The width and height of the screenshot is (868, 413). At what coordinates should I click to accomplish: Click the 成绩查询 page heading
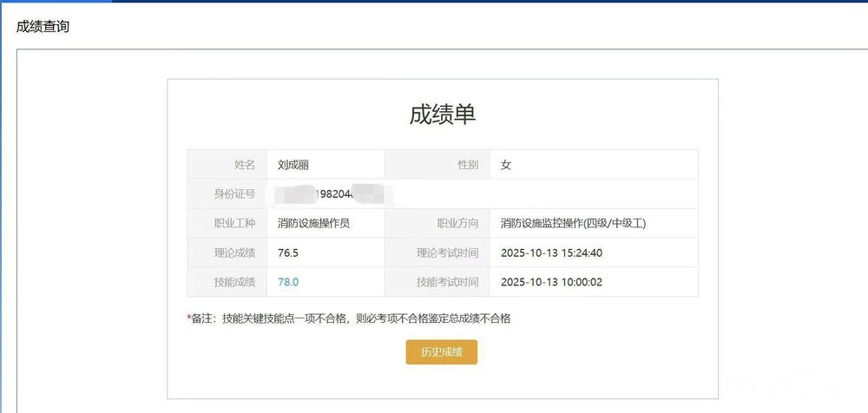point(43,27)
